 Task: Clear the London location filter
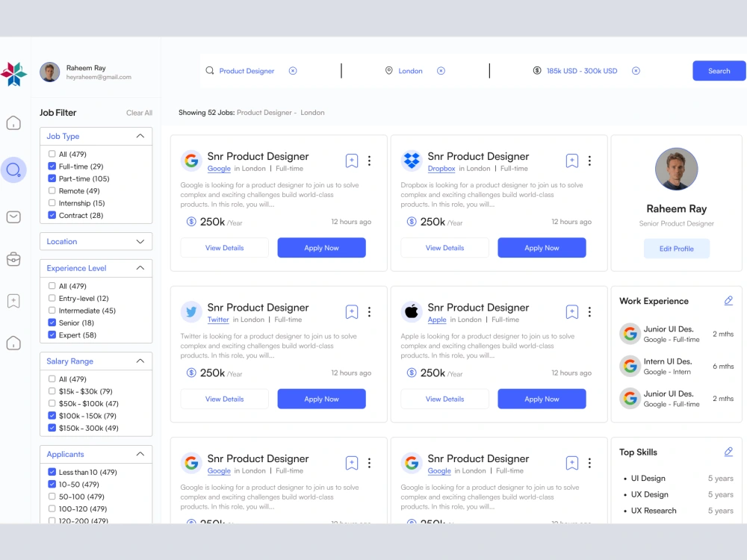(441, 71)
